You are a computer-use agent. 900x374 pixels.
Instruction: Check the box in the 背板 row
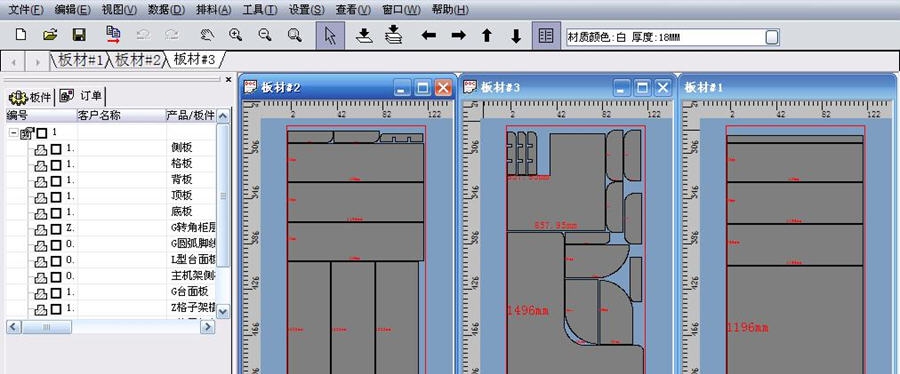click(x=56, y=181)
